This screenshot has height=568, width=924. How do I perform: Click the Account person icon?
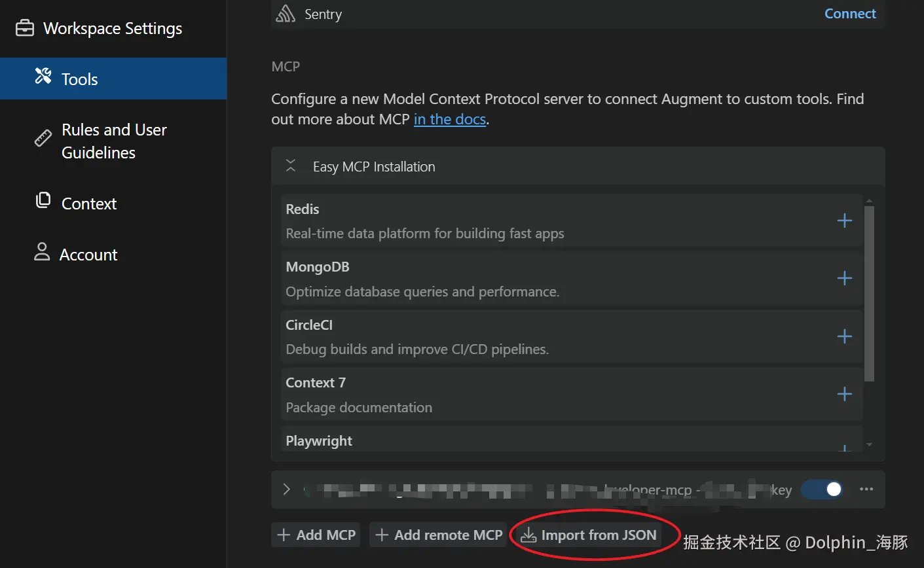pos(42,252)
